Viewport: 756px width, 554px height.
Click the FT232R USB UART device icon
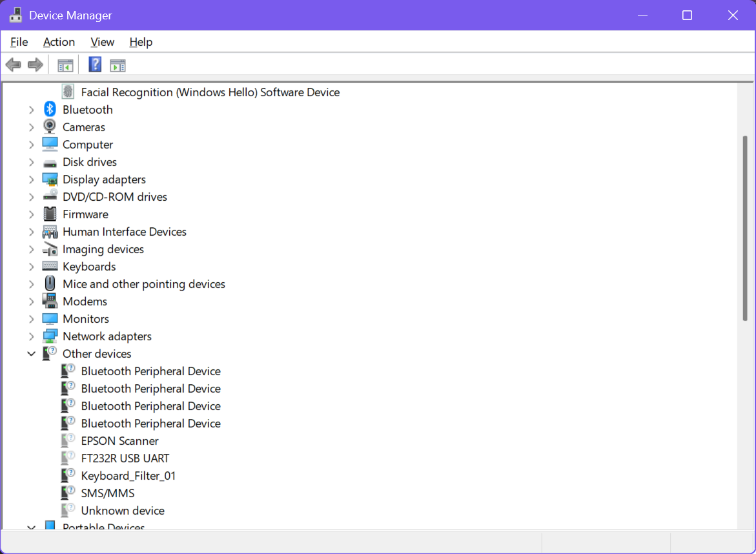[68, 458]
